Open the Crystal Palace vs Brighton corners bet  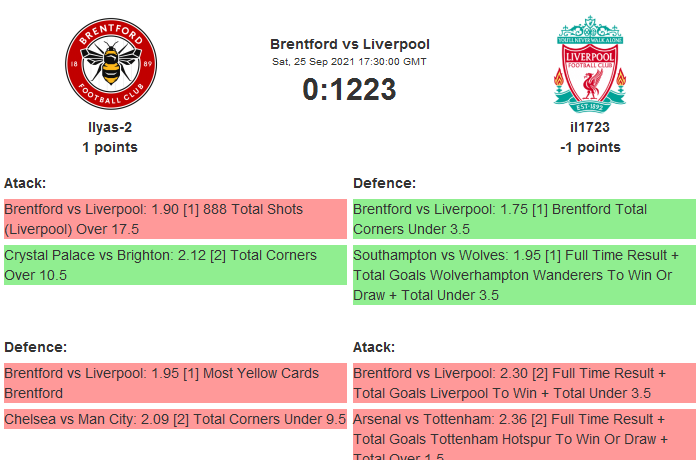point(174,265)
